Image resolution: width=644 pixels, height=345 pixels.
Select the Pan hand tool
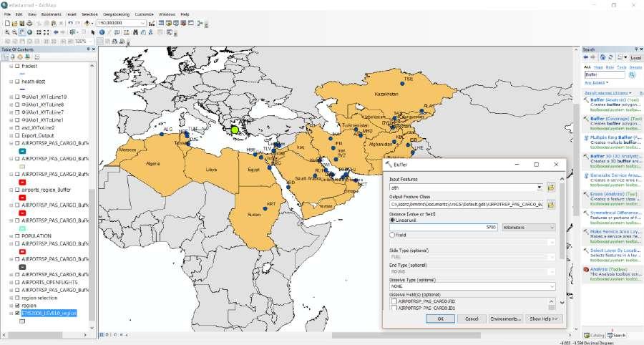(22, 32)
